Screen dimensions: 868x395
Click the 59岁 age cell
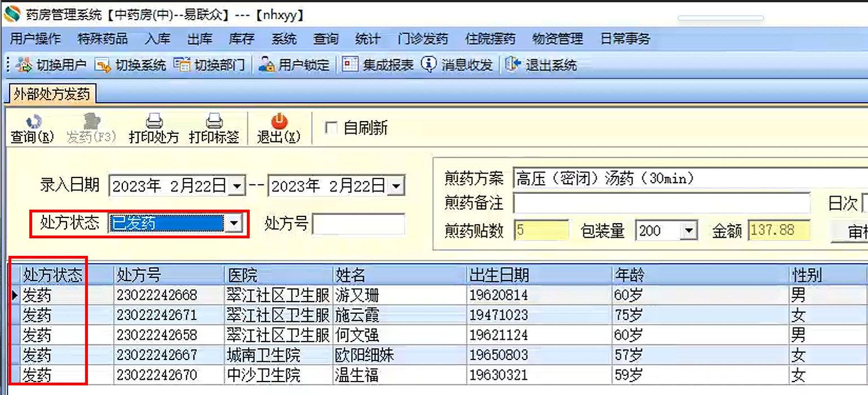pyautogui.click(x=701, y=375)
